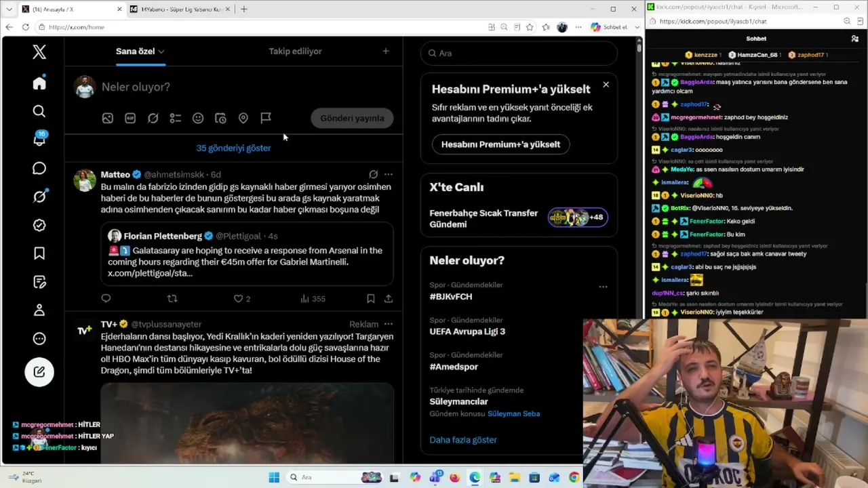Open a new browser tab
The image size is (868, 488).
[x=244, y=9]
